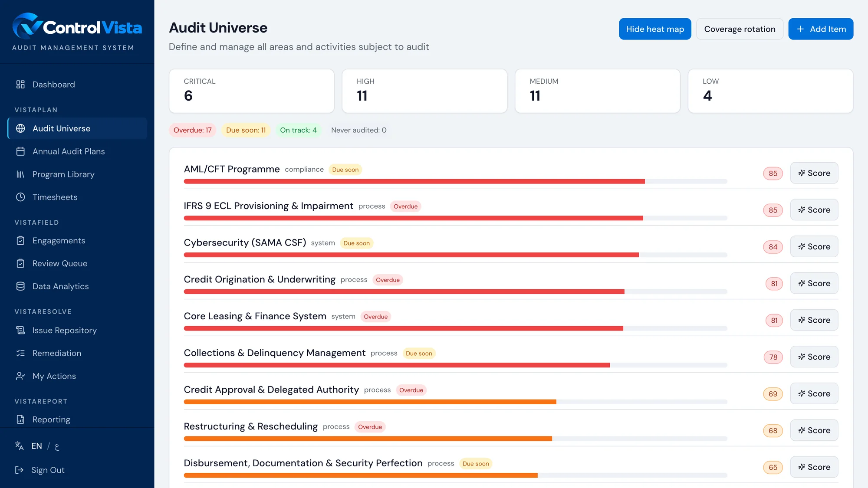Viewport: 868px width, 488px height.
Task: Click Cybersecurity (SAMA CSF) risk bar
Action: tap(455, 255)
